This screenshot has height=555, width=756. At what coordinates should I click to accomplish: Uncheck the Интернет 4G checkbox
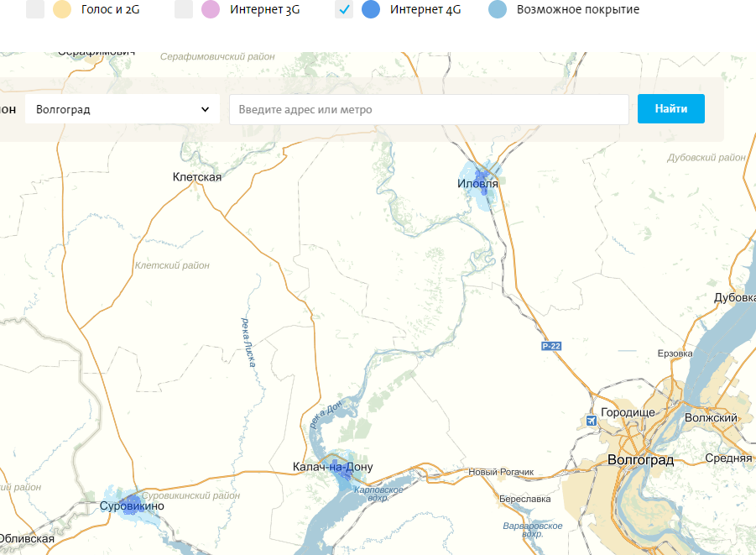tap(344, 10)
